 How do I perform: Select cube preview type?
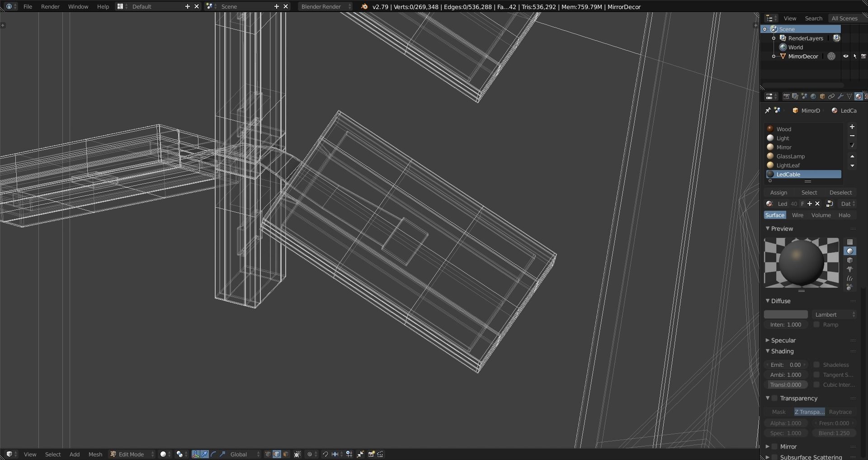click(x=850, y=260)
